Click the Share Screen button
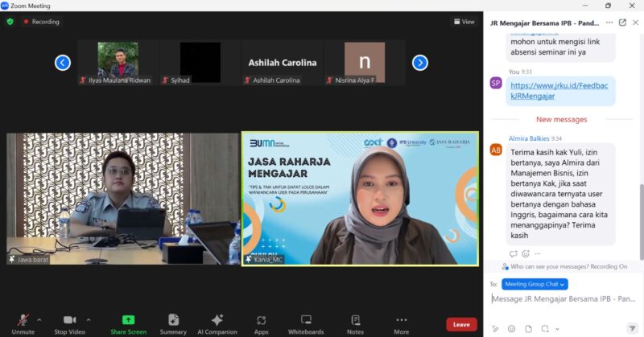Viewport: 644px width, 337px height. point(128,321)
